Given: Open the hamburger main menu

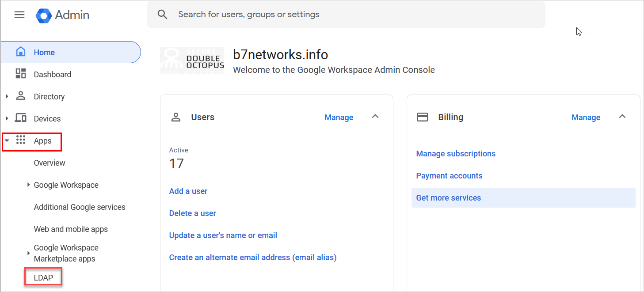Looking at the screenshot, I should (x=19, y=15).
